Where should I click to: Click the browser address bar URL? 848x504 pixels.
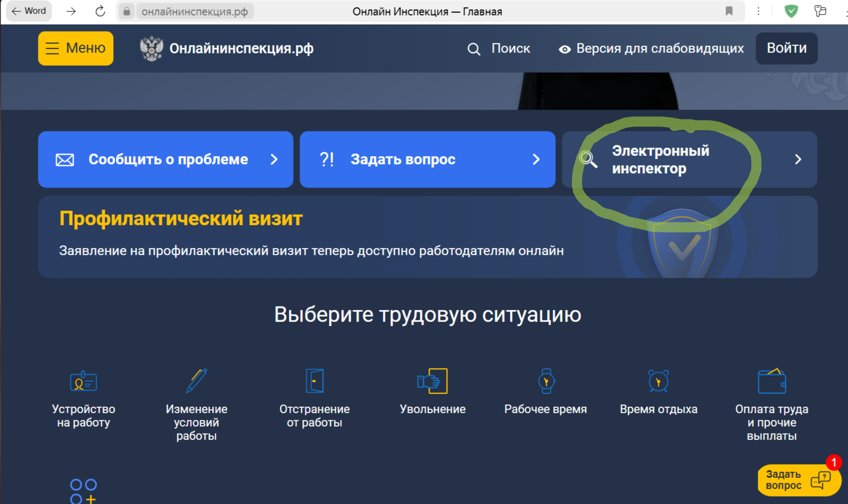click(195, 11)
